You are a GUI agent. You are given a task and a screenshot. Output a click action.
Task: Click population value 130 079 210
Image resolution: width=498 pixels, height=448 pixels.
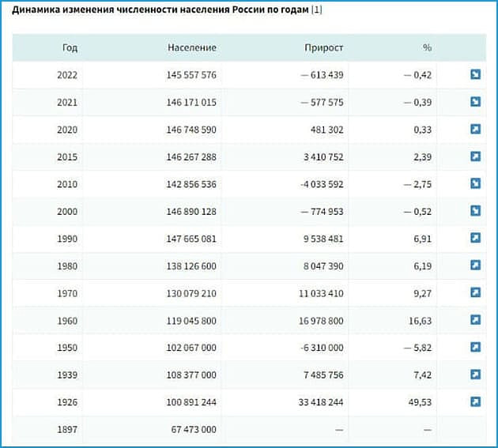191,293
